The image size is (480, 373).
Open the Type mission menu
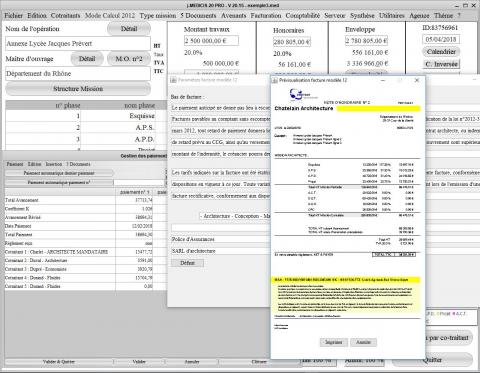tap(158, 16)
